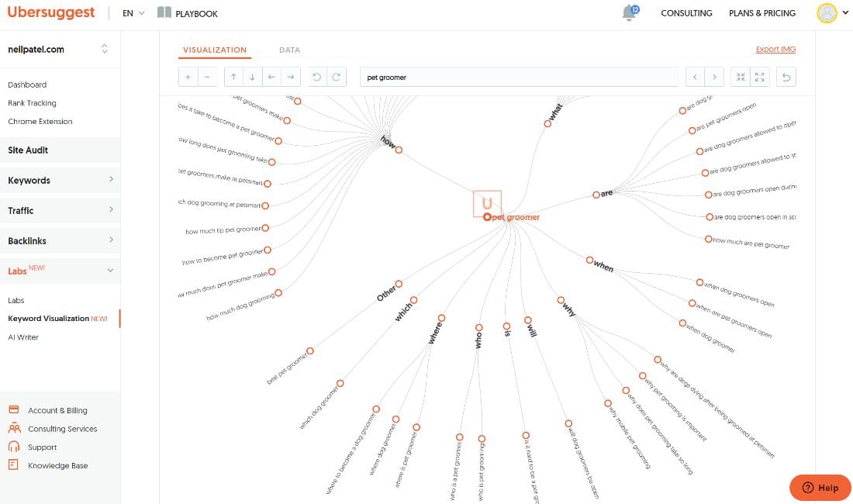Pan the visualization upward with arrow control
The image size is (853, 504).
pos(233,77)
